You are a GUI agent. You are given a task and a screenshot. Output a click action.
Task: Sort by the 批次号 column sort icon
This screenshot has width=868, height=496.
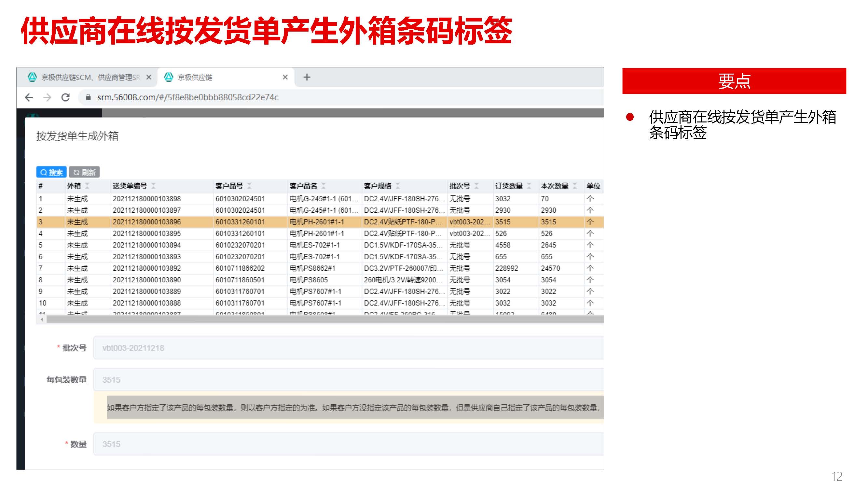pos(476,186)
